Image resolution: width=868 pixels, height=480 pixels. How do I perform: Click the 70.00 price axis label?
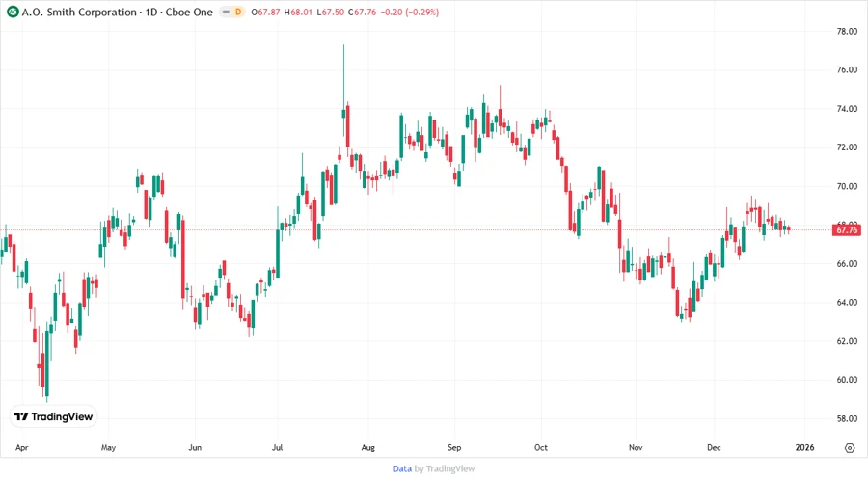847,186
